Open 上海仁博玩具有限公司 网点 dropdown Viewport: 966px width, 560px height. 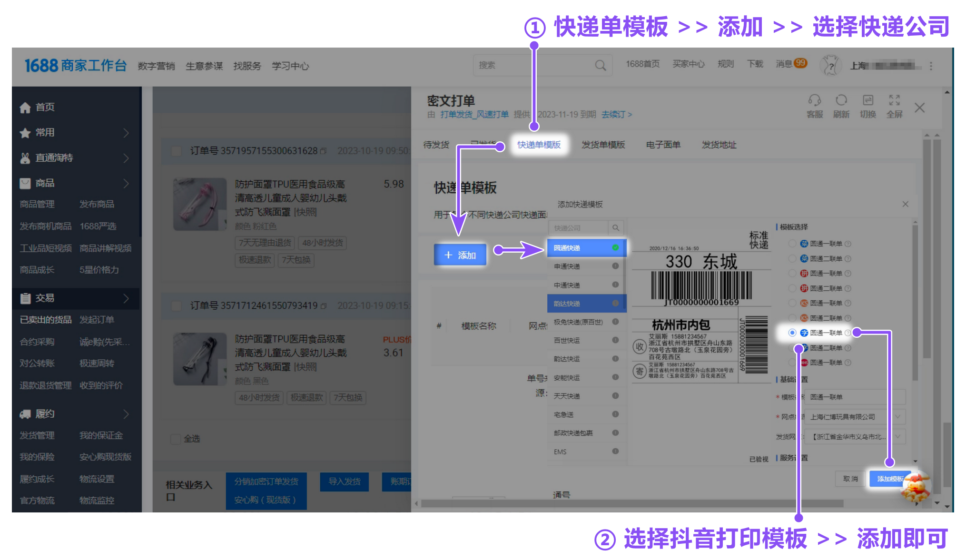[x=854, y=417]
